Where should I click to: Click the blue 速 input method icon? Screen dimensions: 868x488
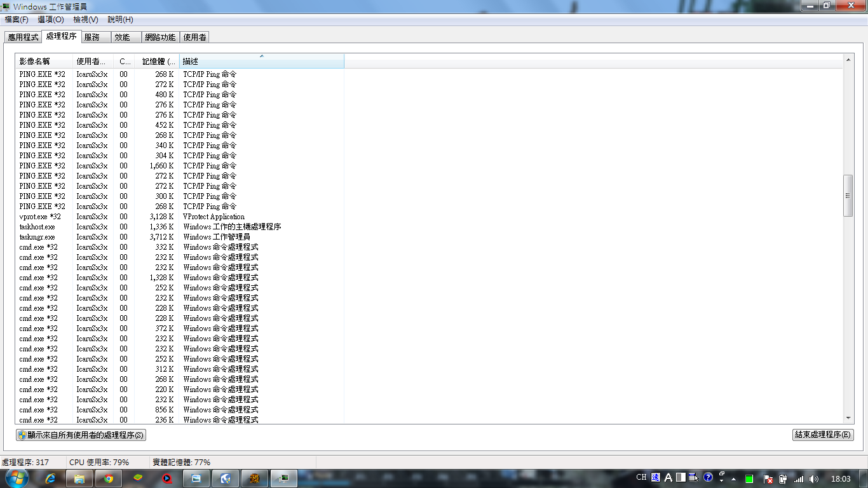click(656, 477)
